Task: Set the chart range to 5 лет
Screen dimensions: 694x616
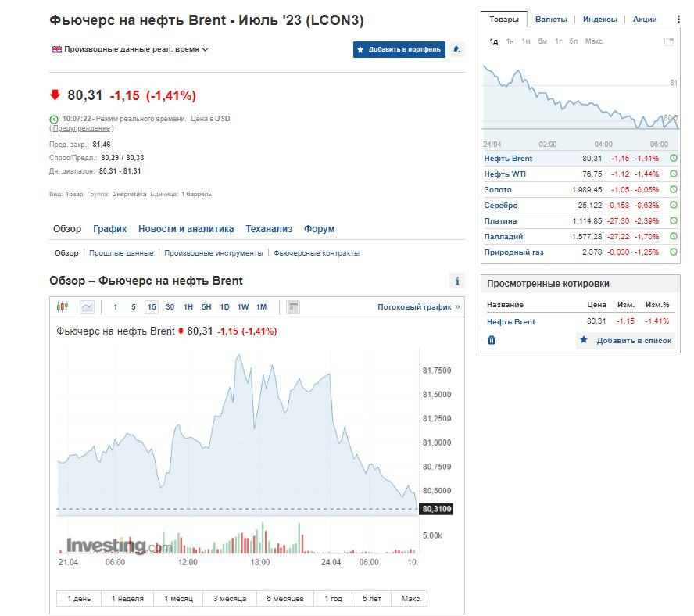Action: pyautogui.click(x=372, y=598)
